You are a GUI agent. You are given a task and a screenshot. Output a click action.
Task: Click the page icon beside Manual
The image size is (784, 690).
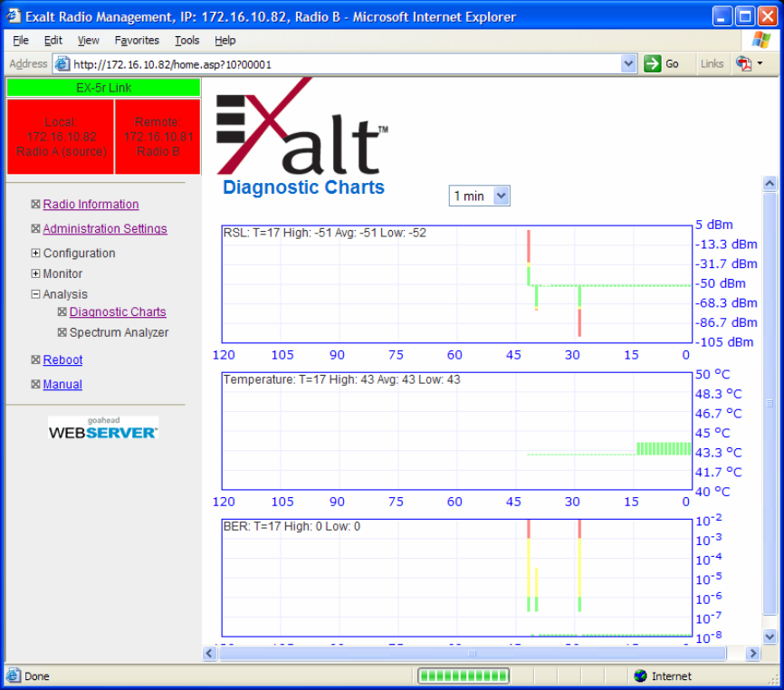pos(35,384)
